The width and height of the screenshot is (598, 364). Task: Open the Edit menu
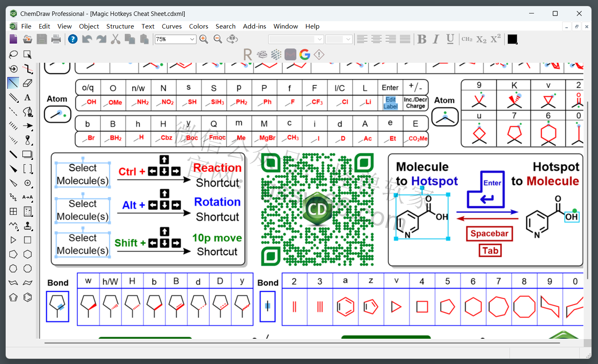coord(44,26)
